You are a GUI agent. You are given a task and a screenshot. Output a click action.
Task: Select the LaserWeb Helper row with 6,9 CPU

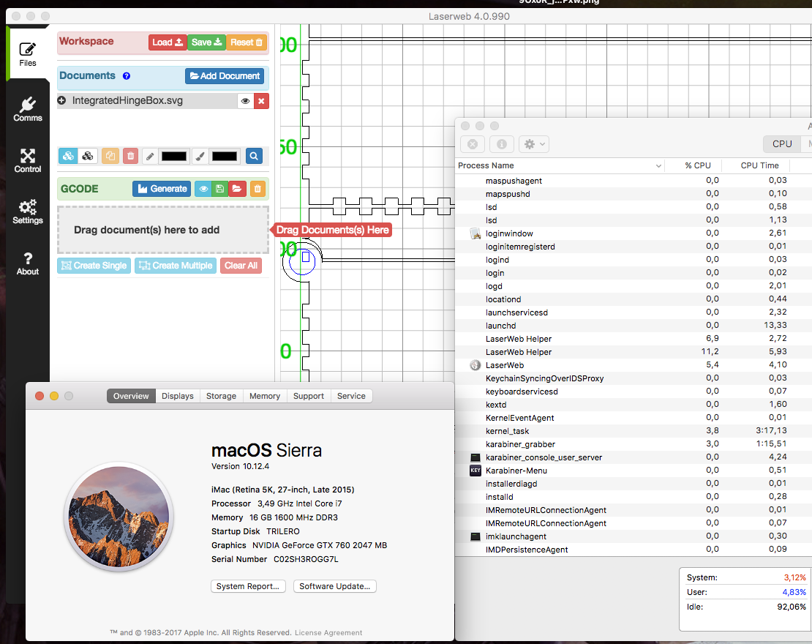(x=634, y=339)
